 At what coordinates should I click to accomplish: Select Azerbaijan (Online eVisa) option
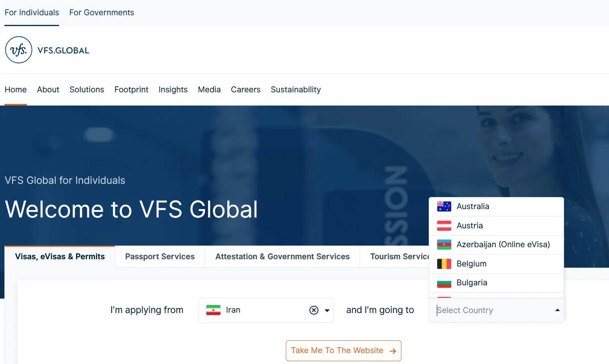[x=496, y=245]
